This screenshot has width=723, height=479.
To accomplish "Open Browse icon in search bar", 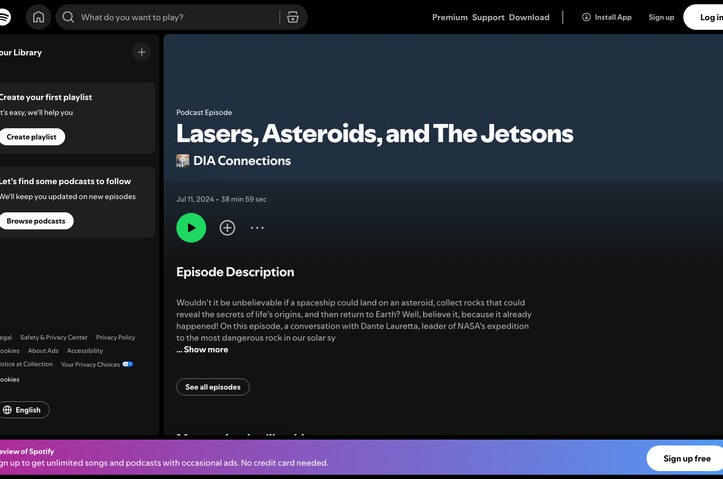I will pos(293,17).
